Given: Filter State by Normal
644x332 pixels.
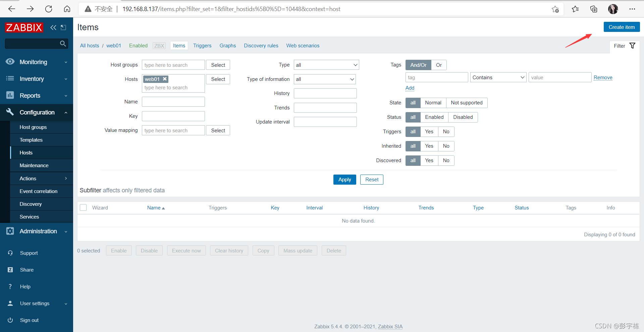Looking at the screenshot, I should tap(433, 103).
